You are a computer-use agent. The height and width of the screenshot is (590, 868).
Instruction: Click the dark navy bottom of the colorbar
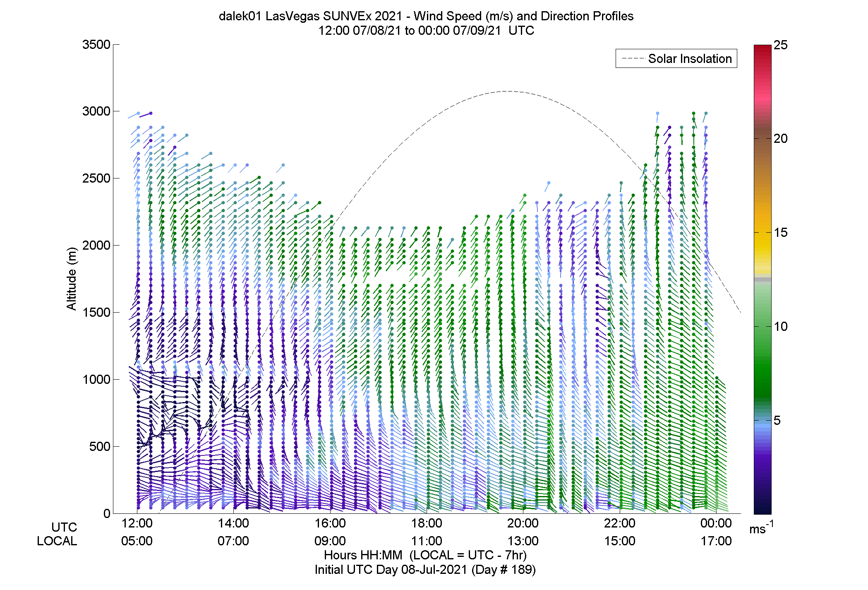pyautogui.click(x=762, y=507)
